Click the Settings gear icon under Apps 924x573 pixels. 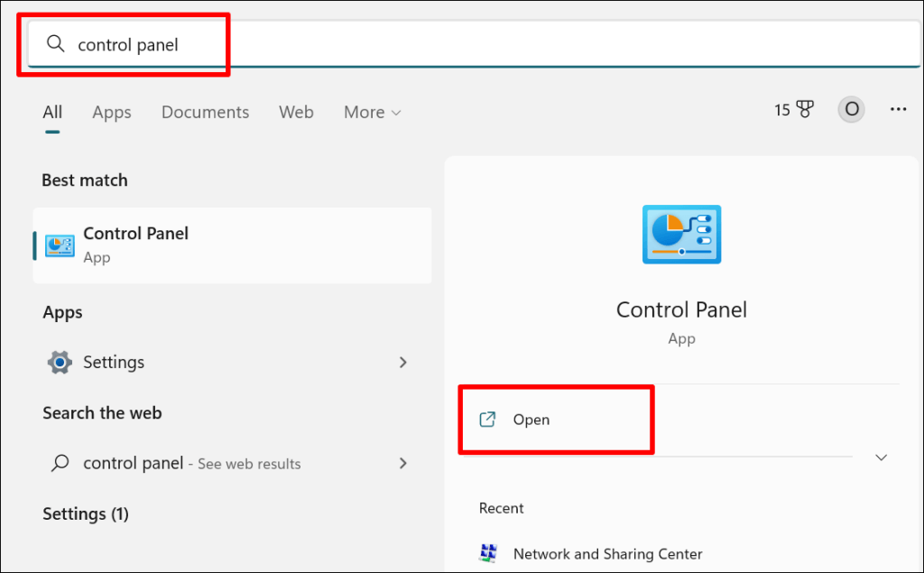point(60,363)
